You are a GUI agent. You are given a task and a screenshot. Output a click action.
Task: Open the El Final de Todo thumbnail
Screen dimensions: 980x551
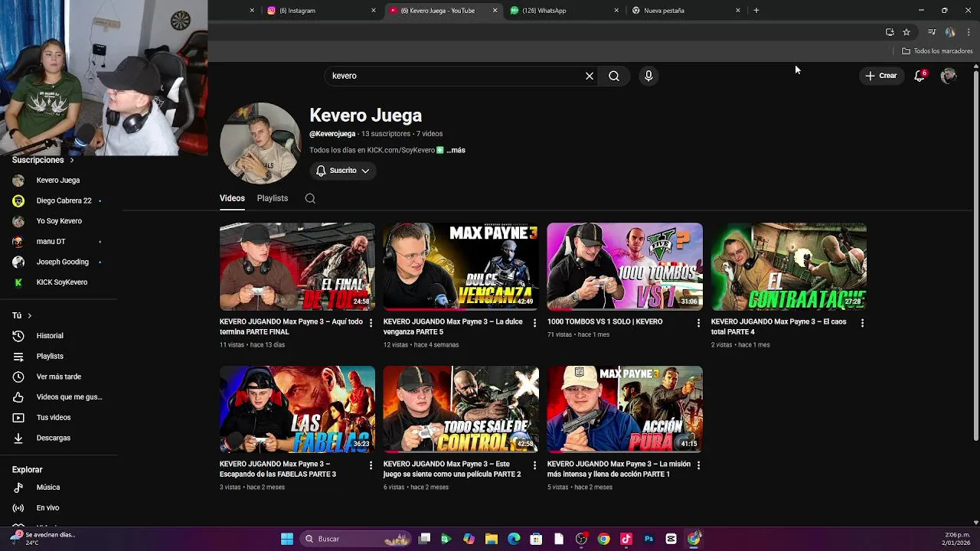pos(297,266)
